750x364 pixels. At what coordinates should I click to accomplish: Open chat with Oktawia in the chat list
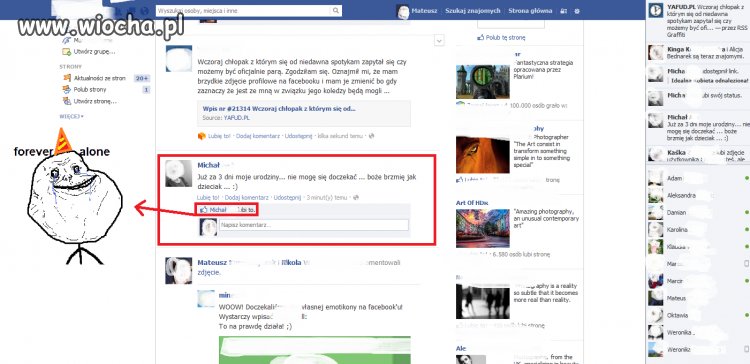coord(697,315)
